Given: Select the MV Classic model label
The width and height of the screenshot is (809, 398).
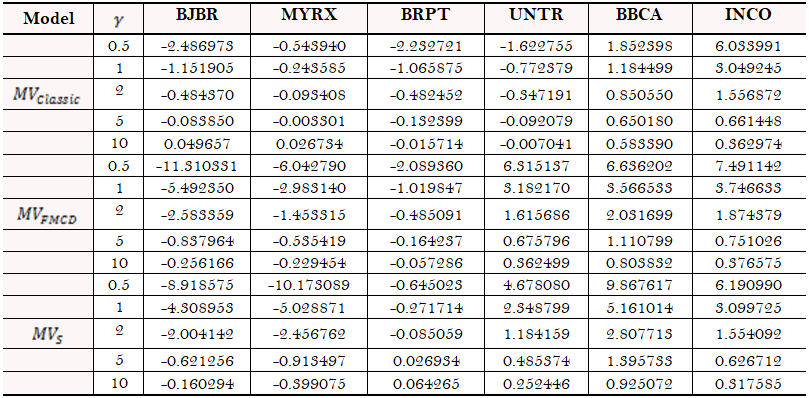Looking at the screenshot, I should pos(49,97).
